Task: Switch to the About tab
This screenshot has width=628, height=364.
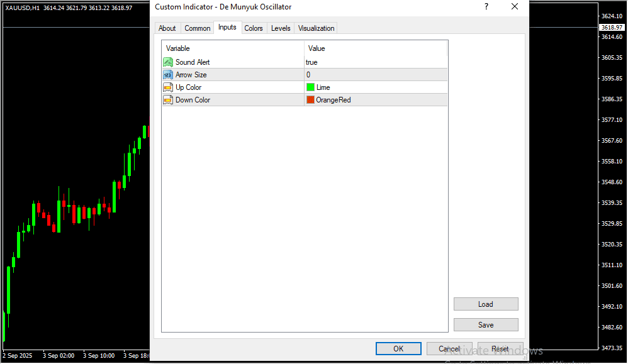Action: [167, 28]
